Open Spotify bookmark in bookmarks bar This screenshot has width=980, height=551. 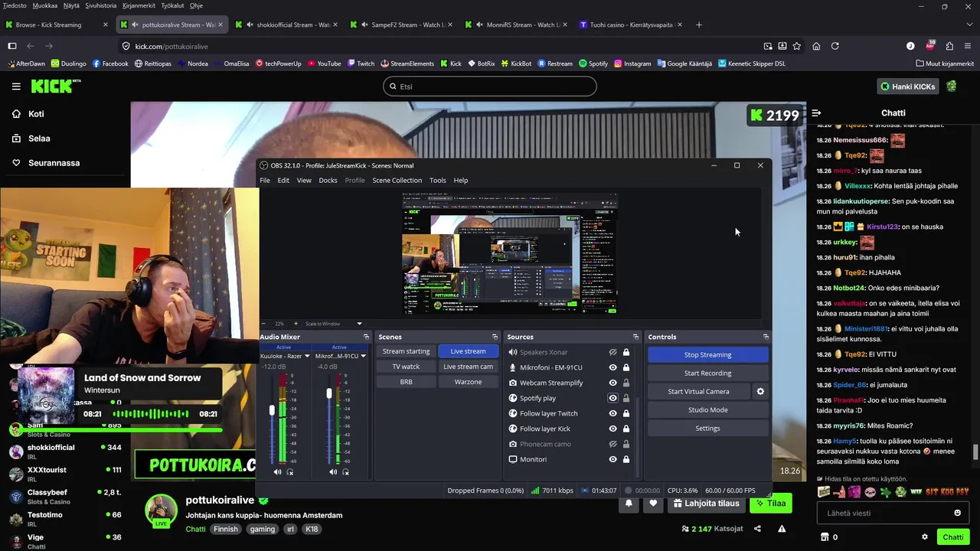tap(593, 64)
